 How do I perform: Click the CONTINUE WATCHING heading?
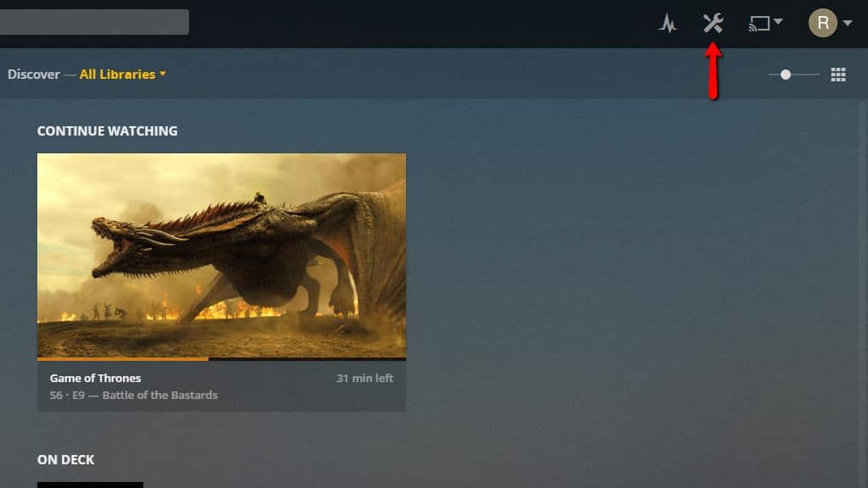(108, 131)
